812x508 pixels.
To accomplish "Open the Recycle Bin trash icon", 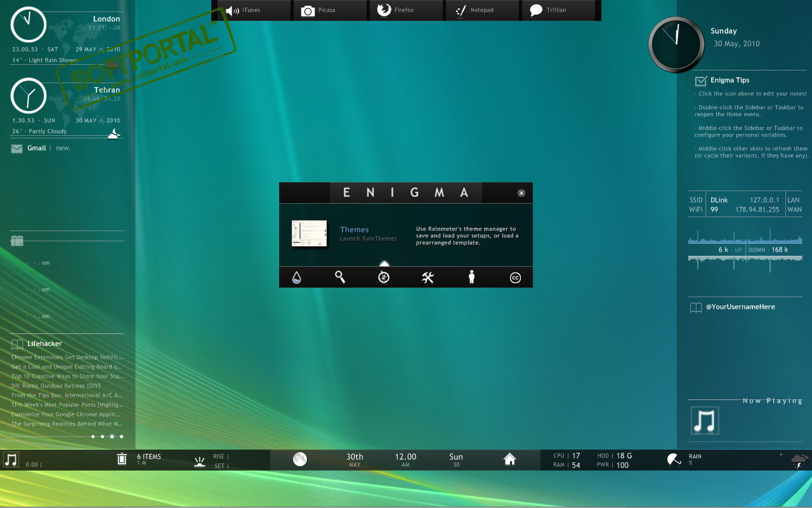I will point(122,459).
